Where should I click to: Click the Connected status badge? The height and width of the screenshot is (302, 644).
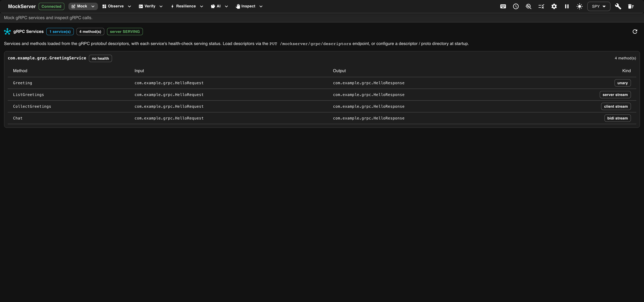coord(51,7)
